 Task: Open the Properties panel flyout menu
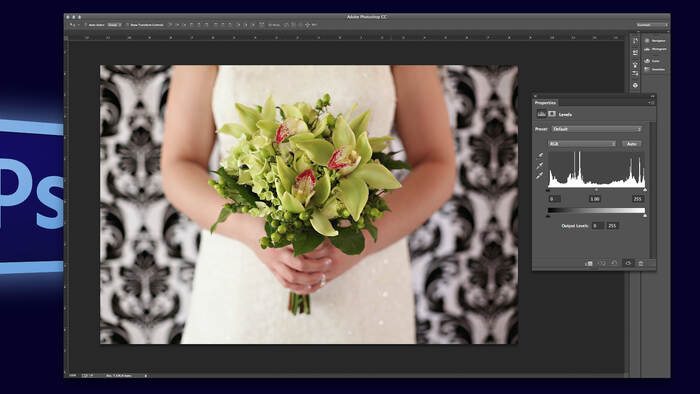pyautogui.click(x=651, y=103)
